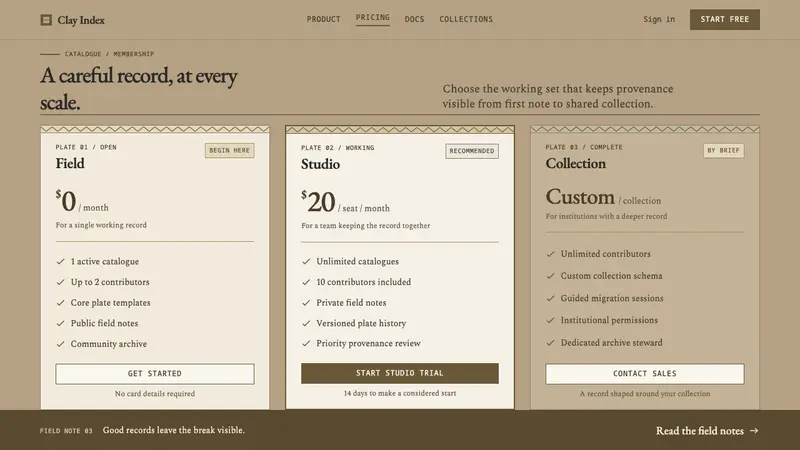Click the 'CATALOGUE / MEMBERSHIP' breadcrumb label
Viewport: 800px width, 450px height.
pos(109,54)
